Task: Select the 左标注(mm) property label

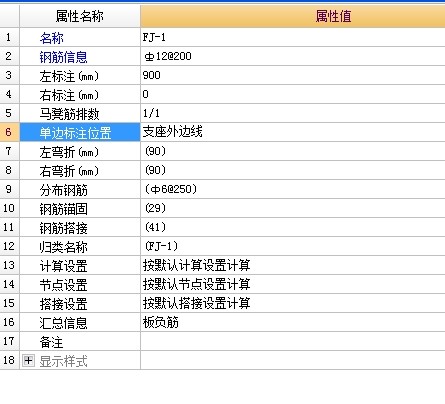Action: click(x=69, y=76)
